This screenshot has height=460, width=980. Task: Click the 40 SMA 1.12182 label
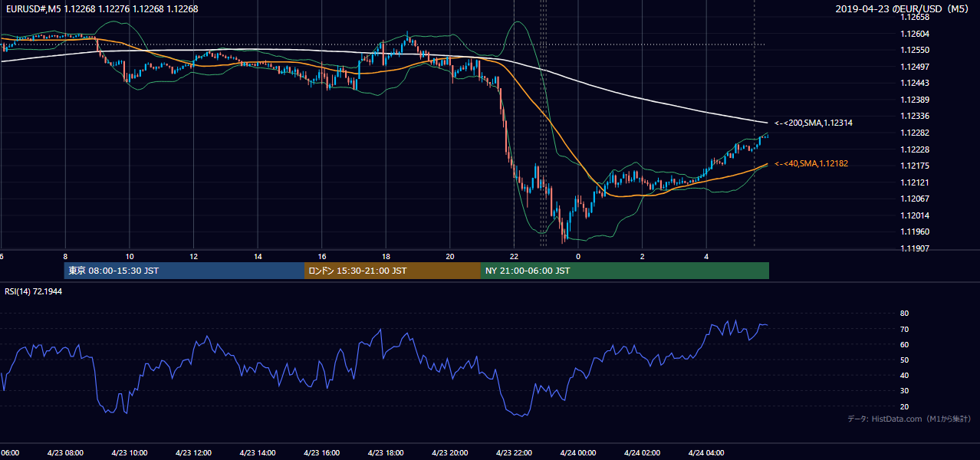(811, 163)
